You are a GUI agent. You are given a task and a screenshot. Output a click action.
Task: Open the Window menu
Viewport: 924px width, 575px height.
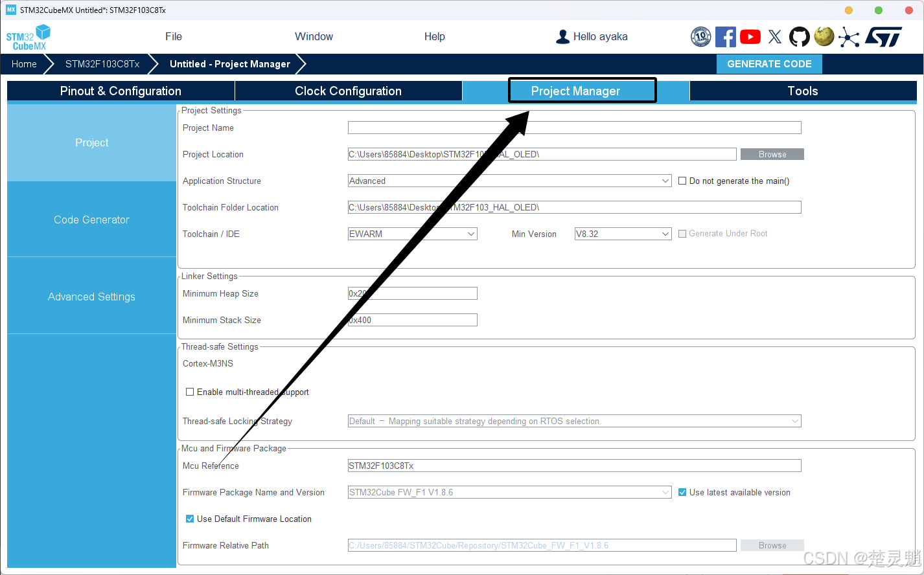click(x=314, y=37)
